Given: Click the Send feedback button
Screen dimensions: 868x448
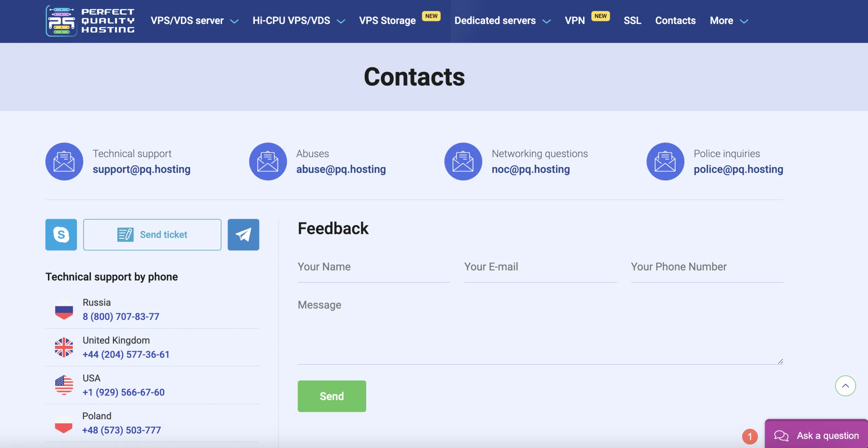Looking at the screenshot, I should (x=332, y=396).
